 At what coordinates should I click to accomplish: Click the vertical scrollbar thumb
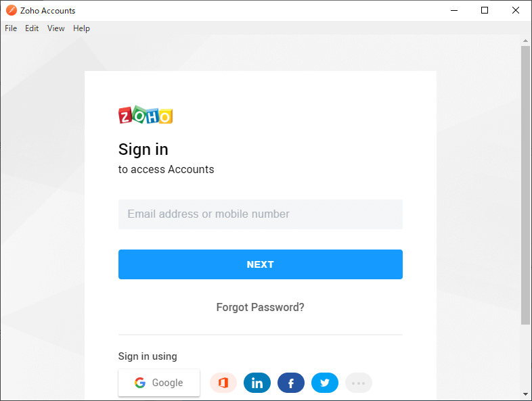[x=526, y=183]
